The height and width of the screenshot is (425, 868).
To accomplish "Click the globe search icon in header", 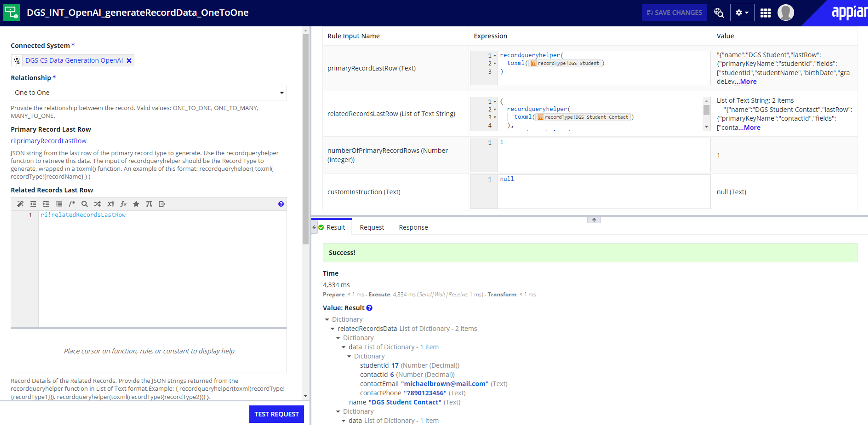I will [x=719, y=12].
